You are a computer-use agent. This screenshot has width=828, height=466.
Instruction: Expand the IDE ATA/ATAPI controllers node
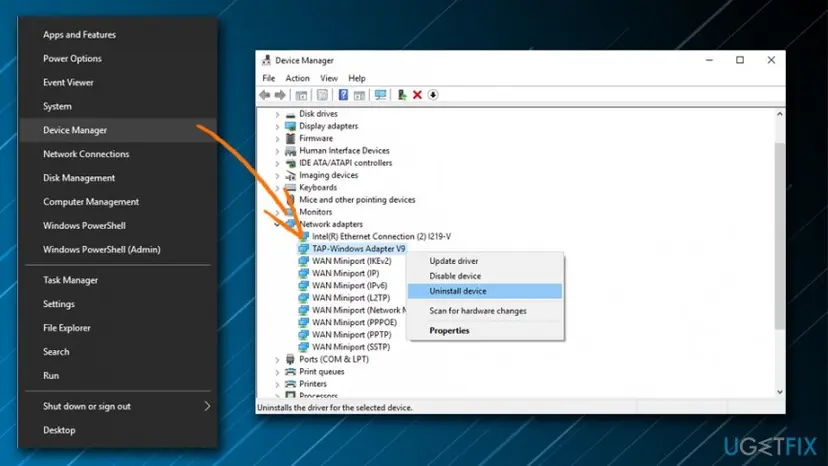click(x=277, y=163)
